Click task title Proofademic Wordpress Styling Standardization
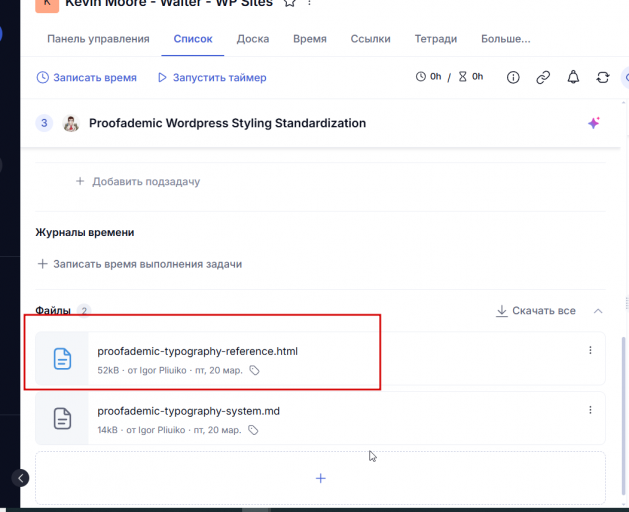 pyautogui.click(x=227, y=123)
